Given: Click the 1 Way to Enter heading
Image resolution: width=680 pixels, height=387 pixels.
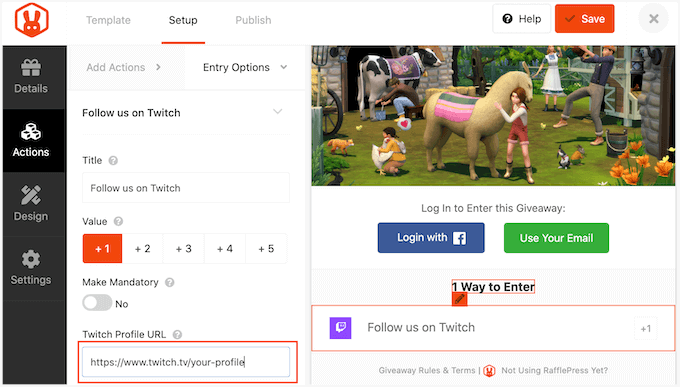Looking at the screenshot, I should tap(493, 287).
